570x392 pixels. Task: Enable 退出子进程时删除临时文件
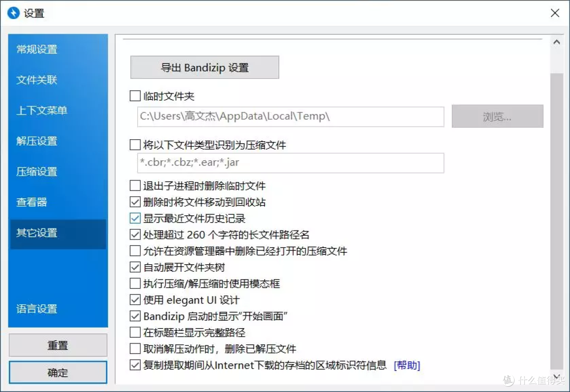135,186
